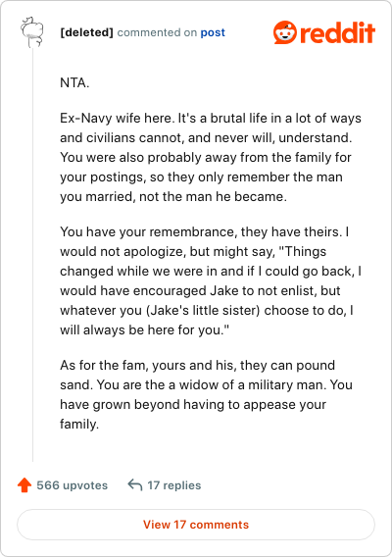This screenshot has width=392, height=557.
Task: Click the paragraph starting "You have your remembrance"
Action: 211,280
